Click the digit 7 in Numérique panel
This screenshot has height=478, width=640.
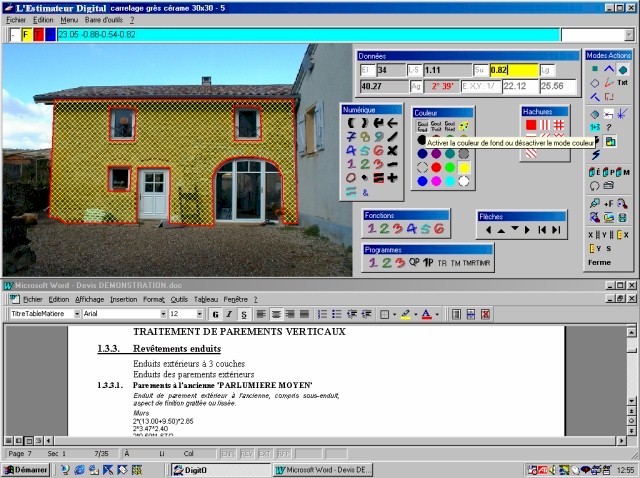[351, 136]
